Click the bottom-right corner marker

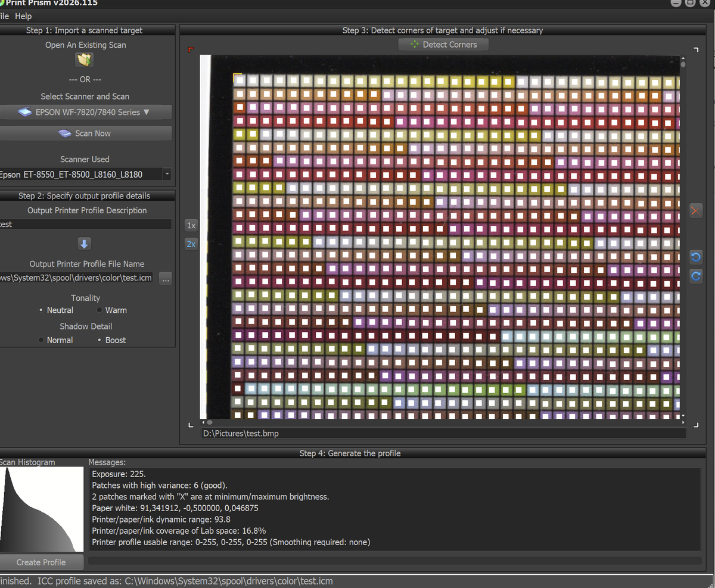[x=695, y=424]
